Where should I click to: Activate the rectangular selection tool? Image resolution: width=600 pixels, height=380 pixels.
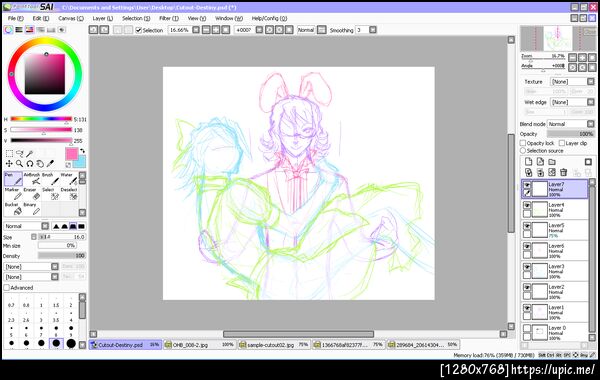pos(9,154)
